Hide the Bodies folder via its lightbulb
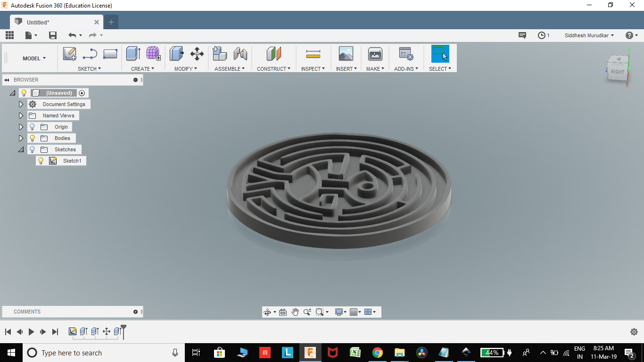 (x=32, y=138)
